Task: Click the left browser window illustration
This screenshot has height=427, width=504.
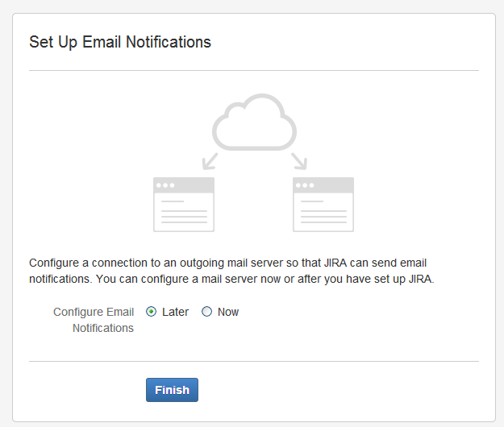Action: [184, 205]
